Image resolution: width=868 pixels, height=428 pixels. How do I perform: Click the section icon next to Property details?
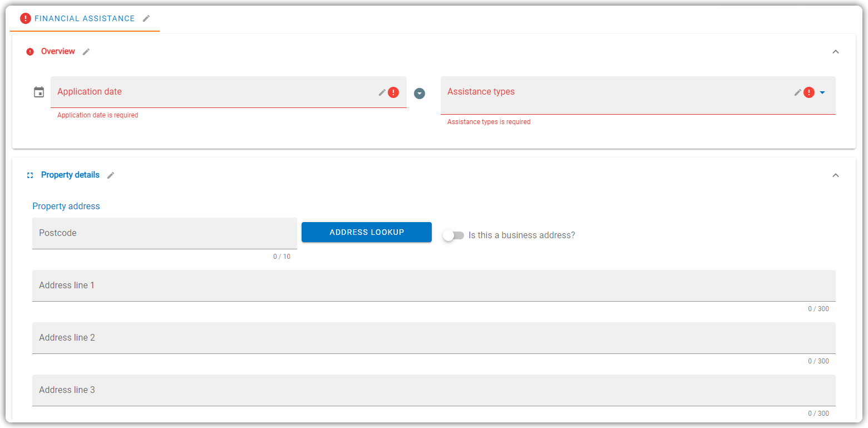(30, 175)
